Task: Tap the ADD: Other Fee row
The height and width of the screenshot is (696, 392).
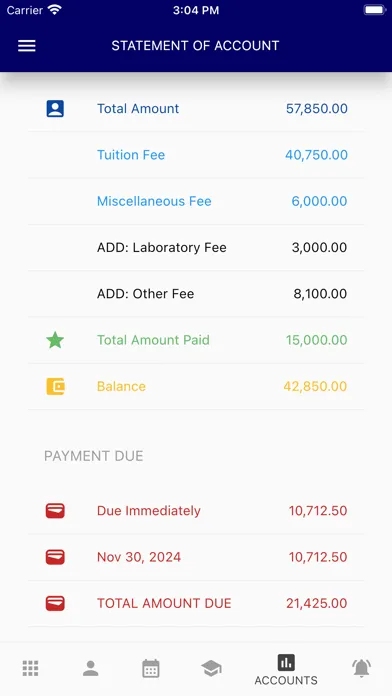Action: (x=196, y=293)
